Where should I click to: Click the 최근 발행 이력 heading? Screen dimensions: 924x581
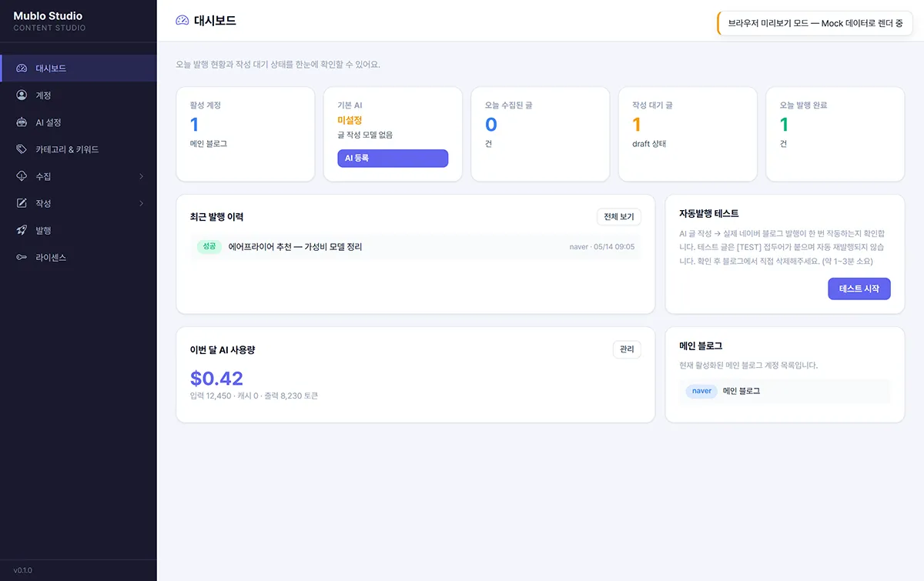(217, 217)
